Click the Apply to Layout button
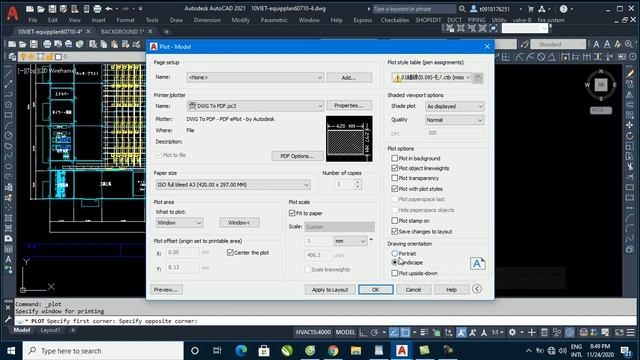 [330, 289]
